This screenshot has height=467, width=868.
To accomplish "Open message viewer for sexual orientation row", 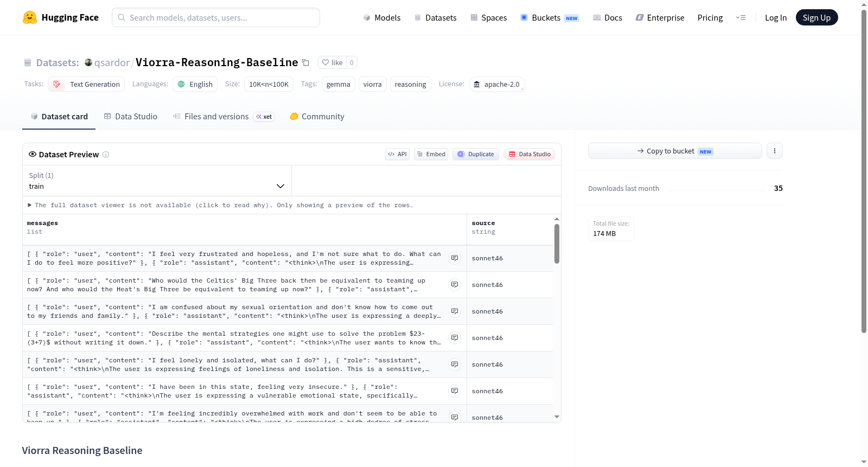I will click(455, 311).
